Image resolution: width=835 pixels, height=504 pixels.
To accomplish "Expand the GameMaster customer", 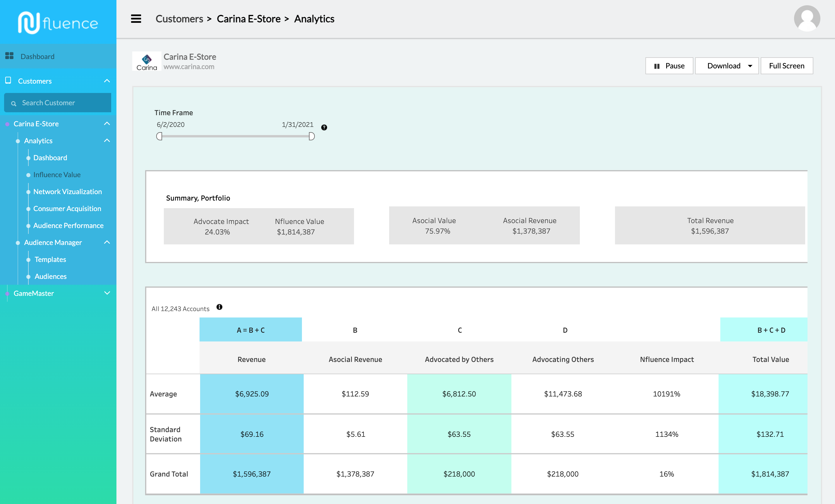I will [107, 293].
